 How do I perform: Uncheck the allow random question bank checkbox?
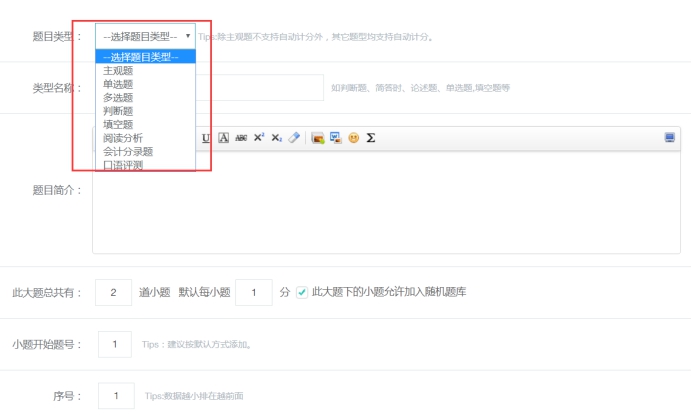click(x=302, y=292)
